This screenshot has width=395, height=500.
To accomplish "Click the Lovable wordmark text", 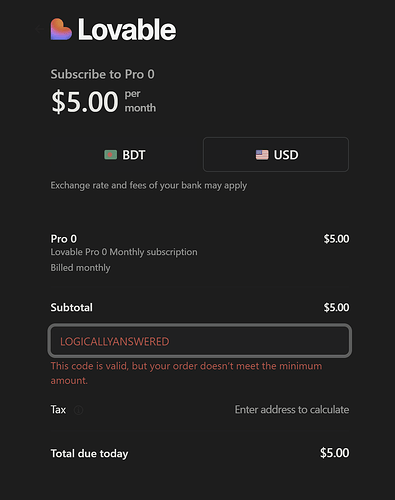I will point(127,30).
